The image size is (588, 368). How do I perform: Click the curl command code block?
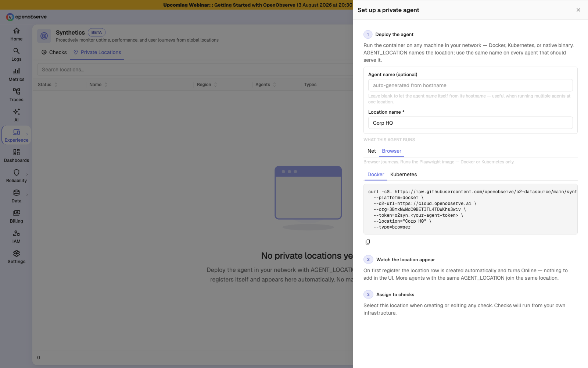tap(470, 209)
